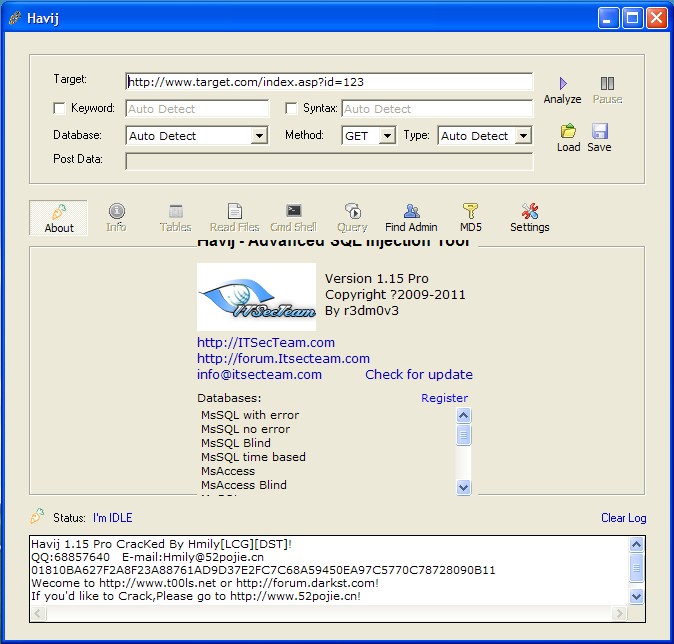This screenshot has width=674, height=644.
Task: Click the log horizontal right arrow
Action: 619,613
